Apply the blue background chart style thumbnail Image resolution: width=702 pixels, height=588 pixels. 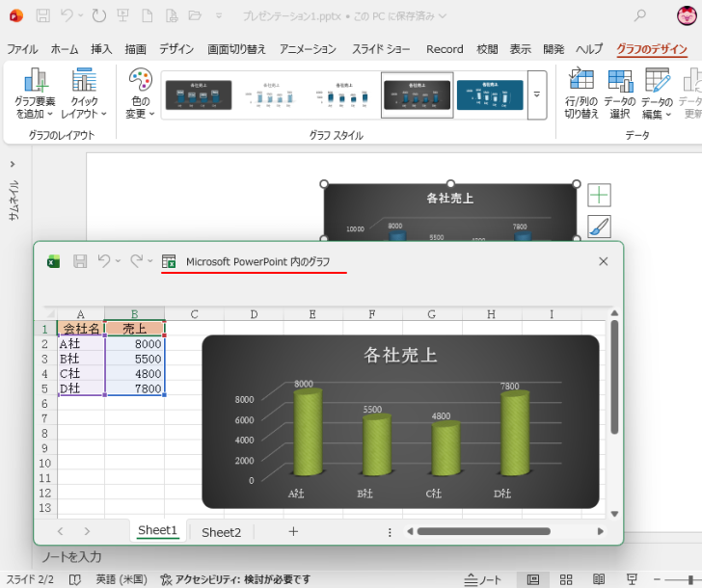(490, 94)
